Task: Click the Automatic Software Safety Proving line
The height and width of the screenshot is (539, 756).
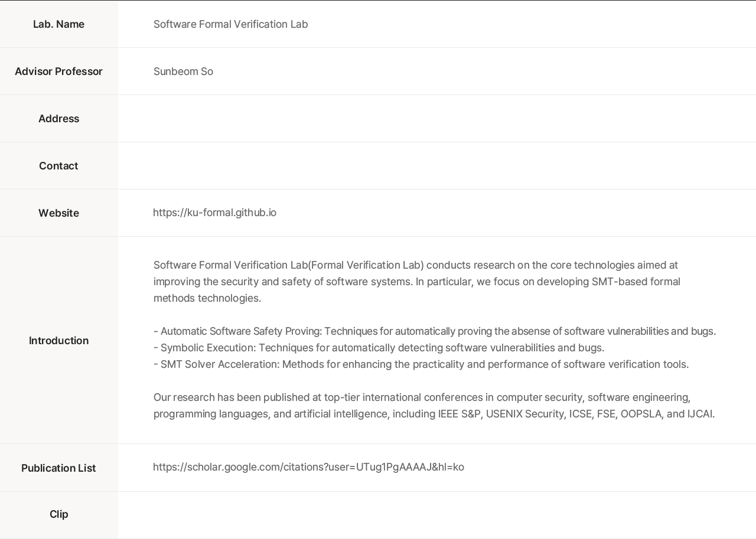Action: pos(434,331)
